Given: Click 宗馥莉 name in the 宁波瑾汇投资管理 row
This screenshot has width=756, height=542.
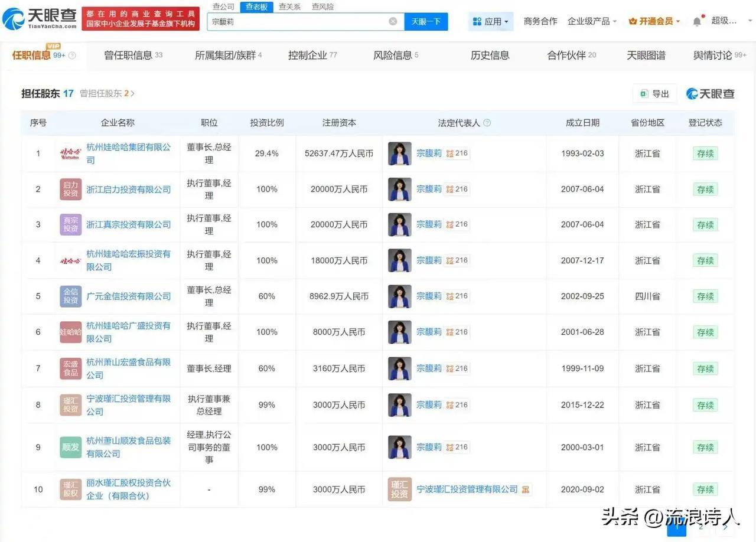Looking at the screenshot, I should tap(429, 405).
